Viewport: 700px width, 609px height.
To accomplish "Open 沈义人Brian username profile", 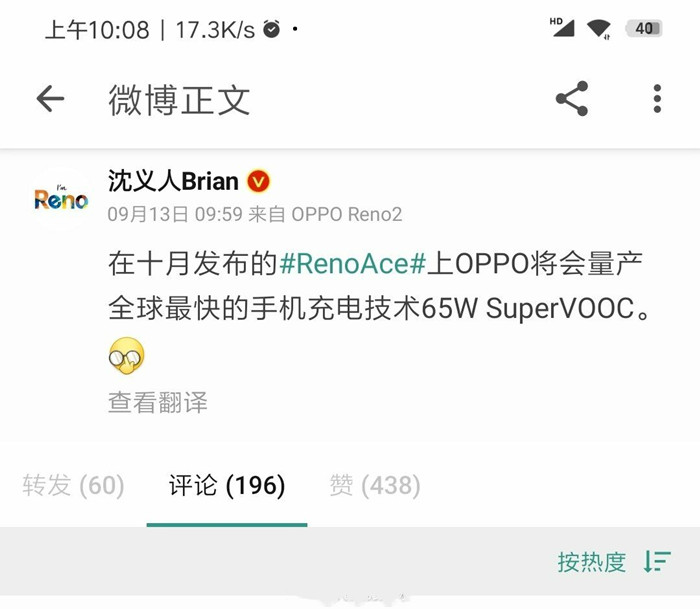I will (x=173, y=182).
